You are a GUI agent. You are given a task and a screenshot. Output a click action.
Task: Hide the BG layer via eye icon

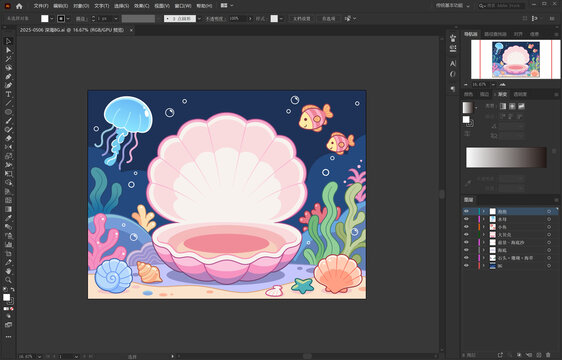click(466, 266)
